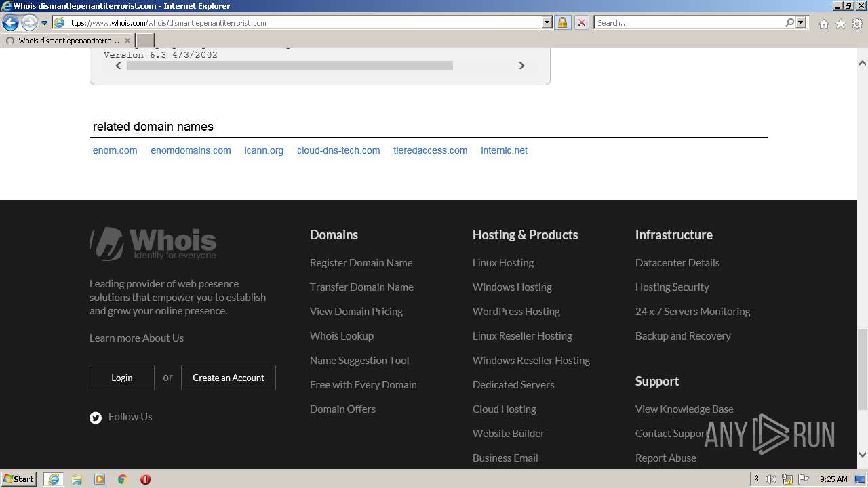
Task: Open Register Domain Name link
Action: click(x=361, y=262)
